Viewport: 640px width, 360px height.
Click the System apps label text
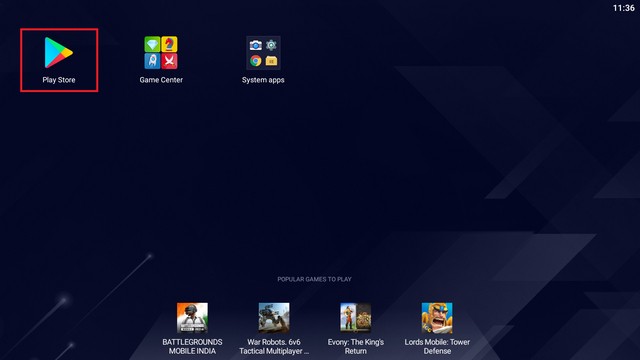[x=263, y=80]
